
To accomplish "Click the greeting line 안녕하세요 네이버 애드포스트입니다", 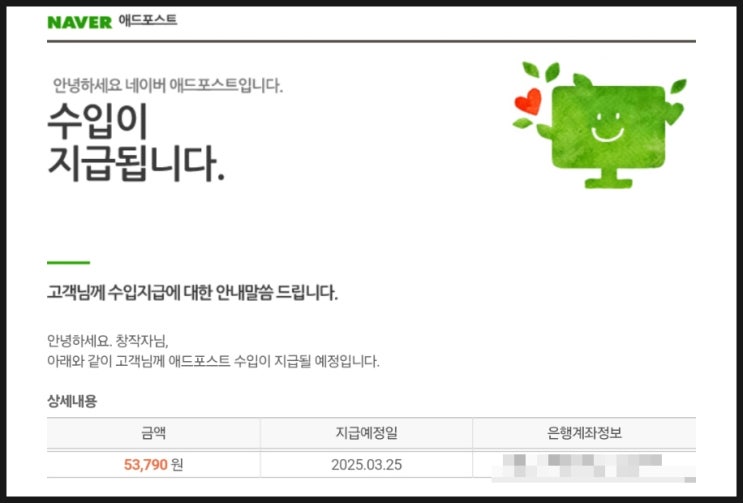I will [168, 86].
